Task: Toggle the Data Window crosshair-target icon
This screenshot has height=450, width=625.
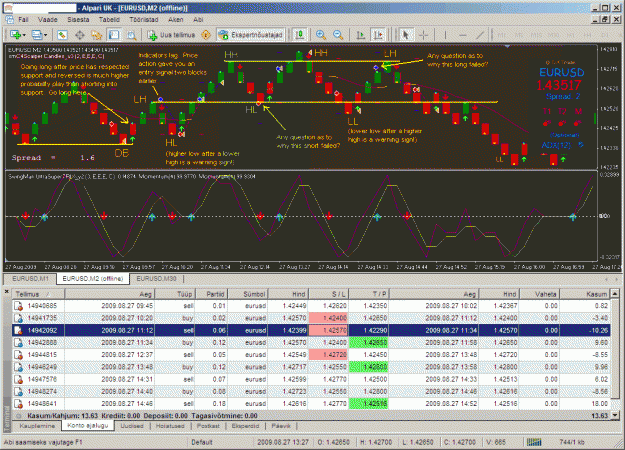Action: tap(80, 35)
